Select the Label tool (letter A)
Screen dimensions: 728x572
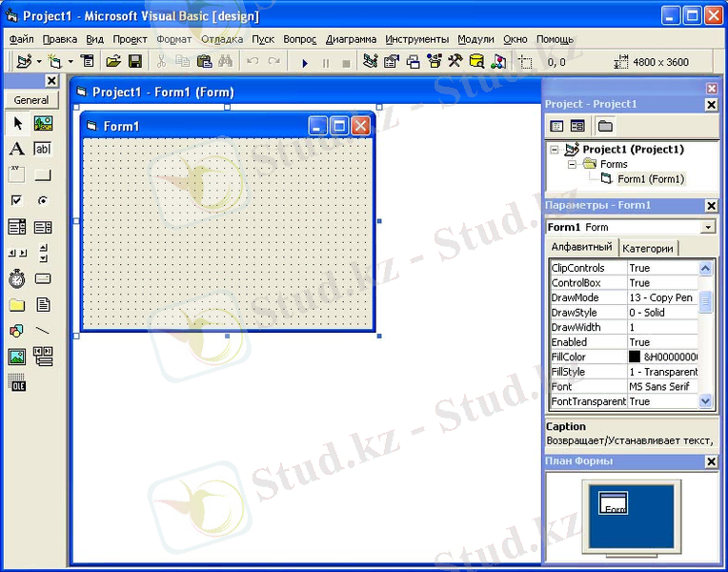pos(17,149)
